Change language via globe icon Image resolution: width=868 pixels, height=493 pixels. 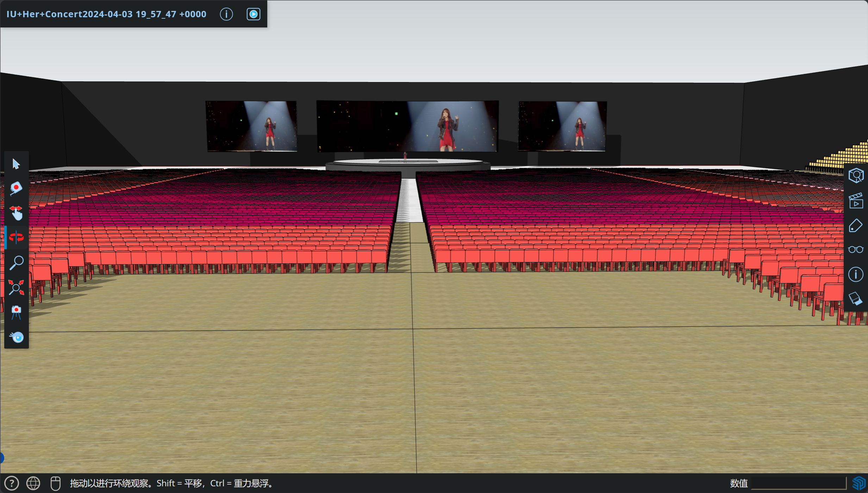pos(33,483)
